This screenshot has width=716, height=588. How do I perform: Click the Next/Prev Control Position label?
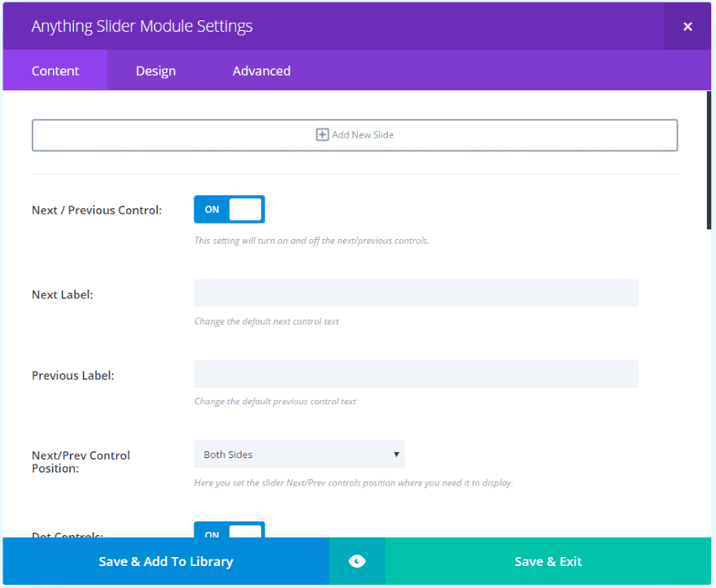(x=81, y=462)
